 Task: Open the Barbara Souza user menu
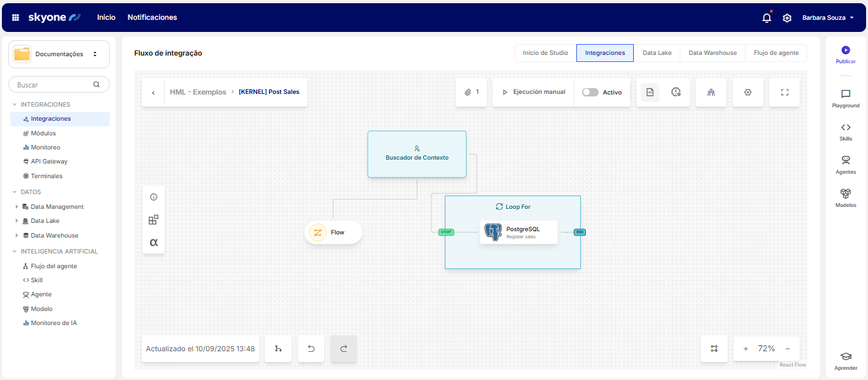[x=828, y=18]
